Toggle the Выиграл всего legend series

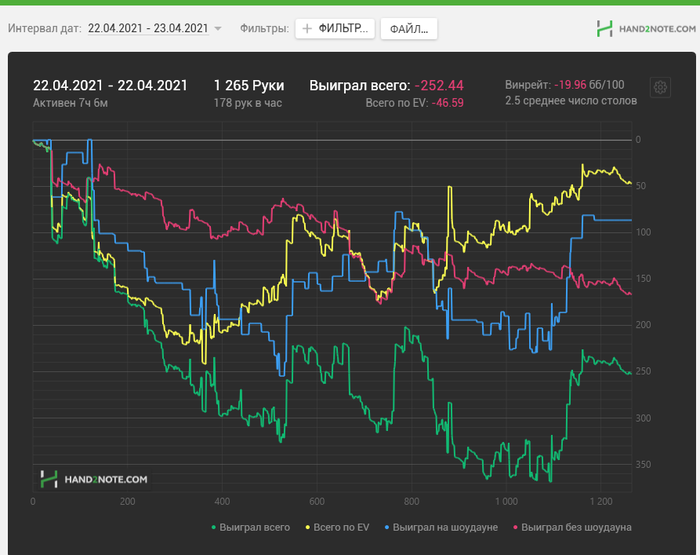click(x=251, y=527)
